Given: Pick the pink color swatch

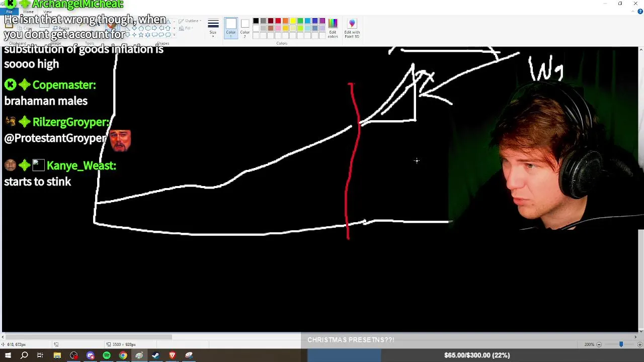Looking at the screenshot, I should 278,28.
